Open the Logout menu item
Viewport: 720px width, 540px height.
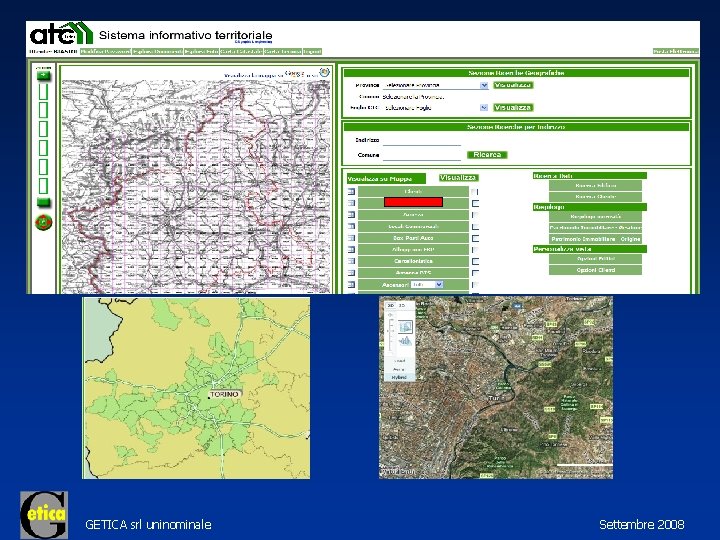(x=312, y=51)
